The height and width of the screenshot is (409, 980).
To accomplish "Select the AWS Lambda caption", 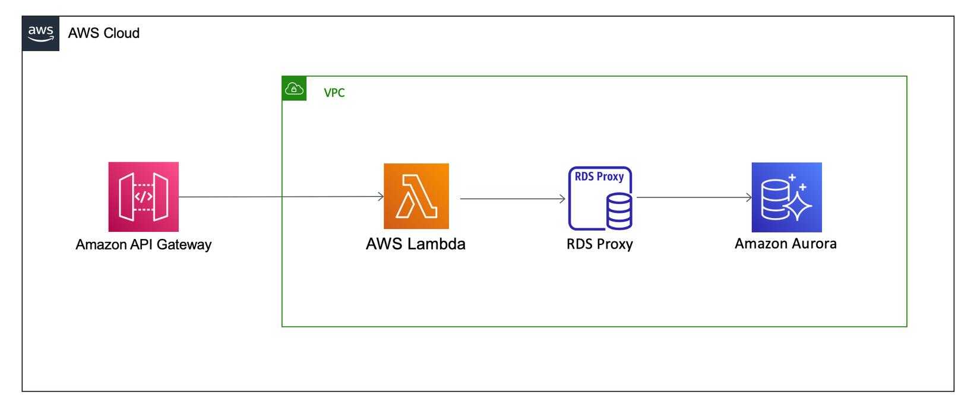I will [x=415, y=244].
